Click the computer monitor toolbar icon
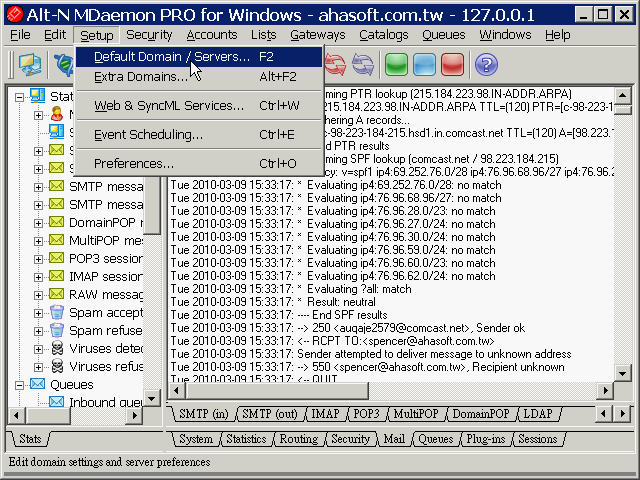 30,65
